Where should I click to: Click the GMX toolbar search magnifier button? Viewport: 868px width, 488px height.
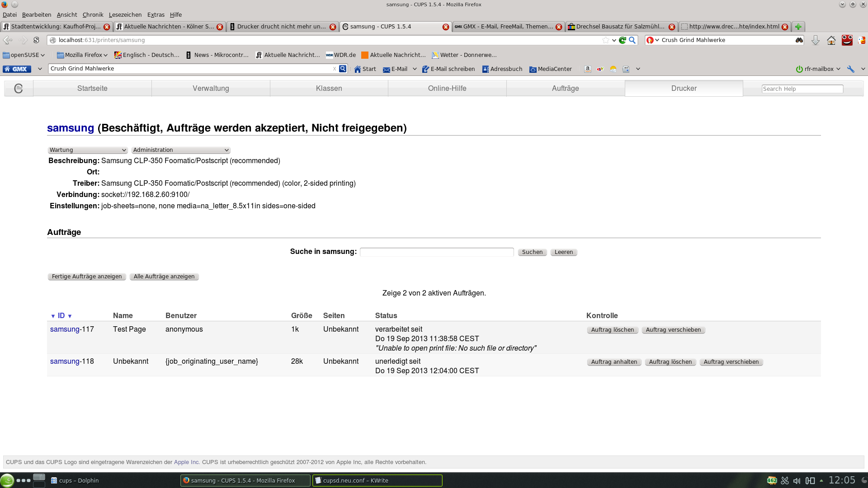click(x=343, y=69)
